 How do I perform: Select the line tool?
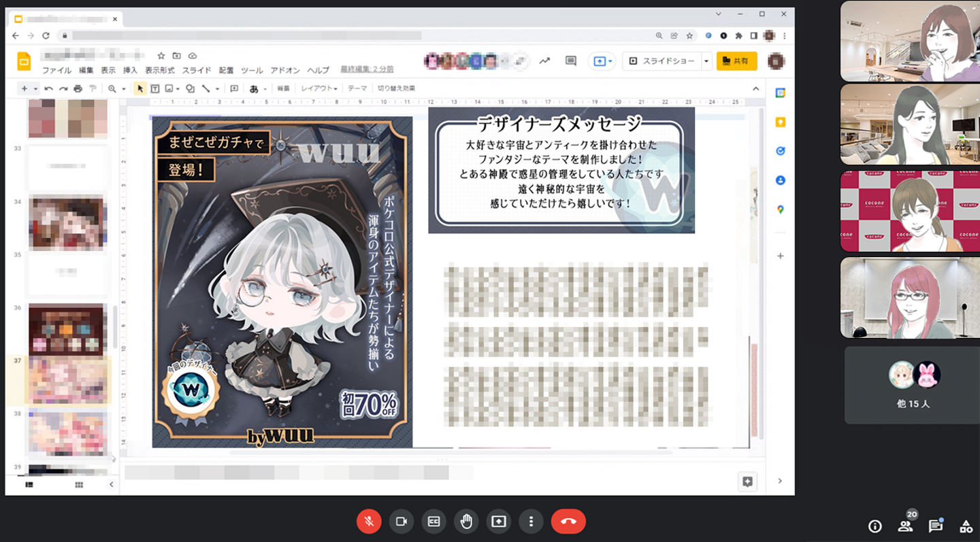pyautogui.click(x=205, y=88)
